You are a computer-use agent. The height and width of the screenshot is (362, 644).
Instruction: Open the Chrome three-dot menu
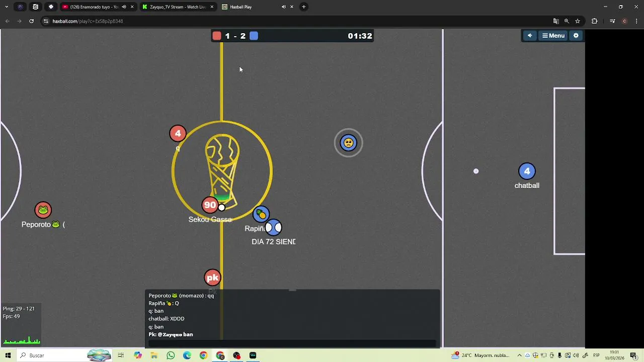(636, 21)
